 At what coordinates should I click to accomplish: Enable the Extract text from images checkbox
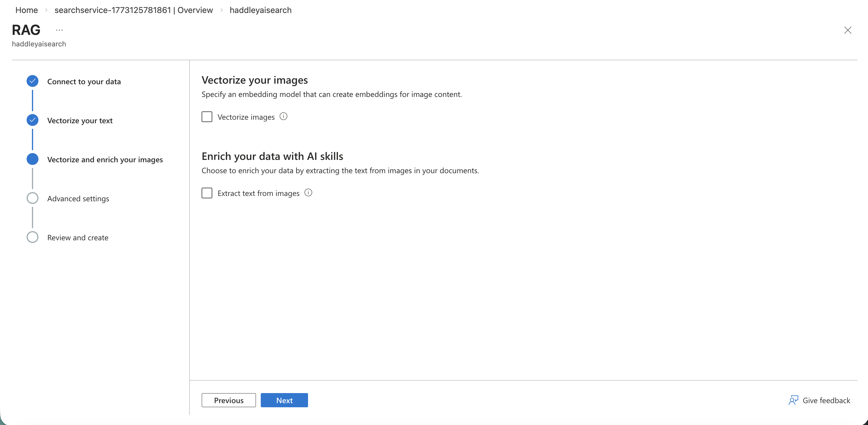tap(207, 193)
